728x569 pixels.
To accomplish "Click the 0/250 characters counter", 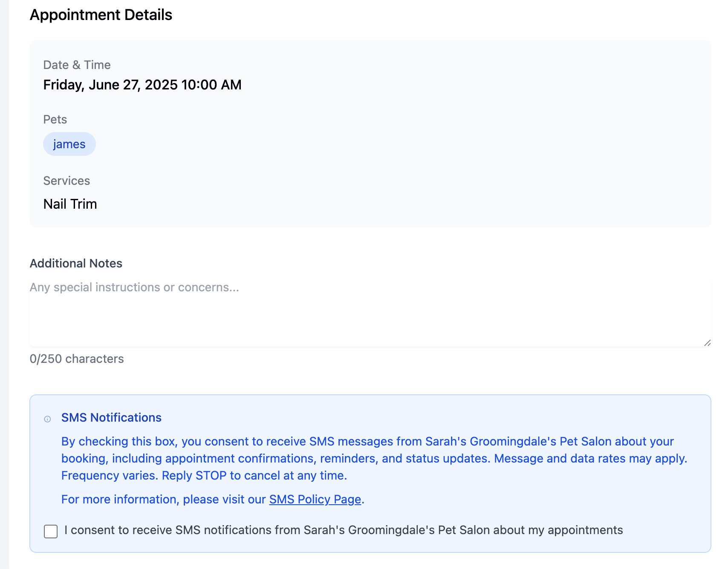I will pyautogui.click(x=76, y=359).
